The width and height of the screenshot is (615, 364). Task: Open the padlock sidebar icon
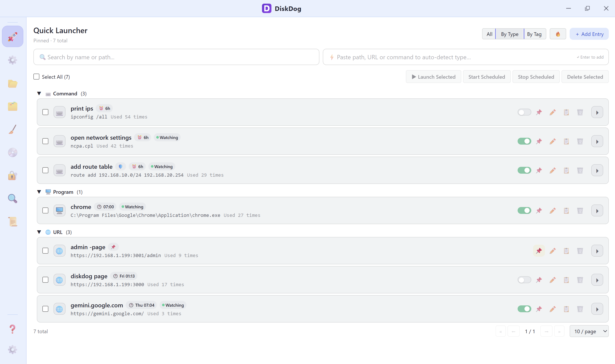click(12, 175)
